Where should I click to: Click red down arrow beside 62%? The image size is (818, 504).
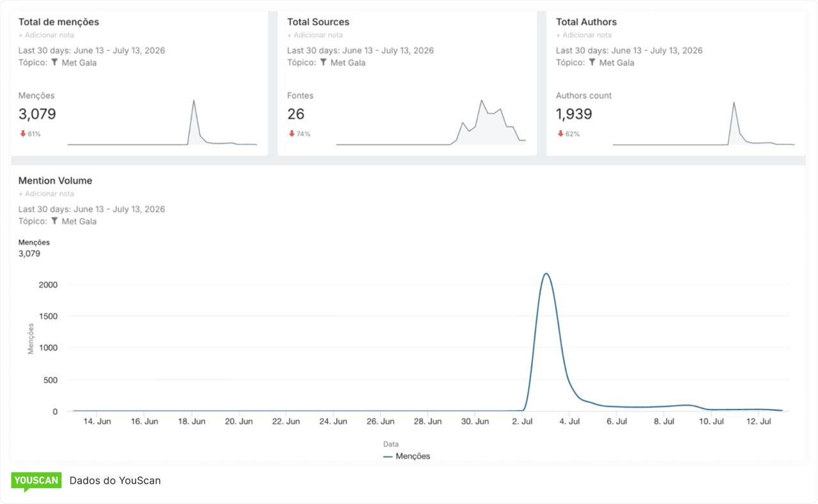pyautogui.click(x=560, y=134)
